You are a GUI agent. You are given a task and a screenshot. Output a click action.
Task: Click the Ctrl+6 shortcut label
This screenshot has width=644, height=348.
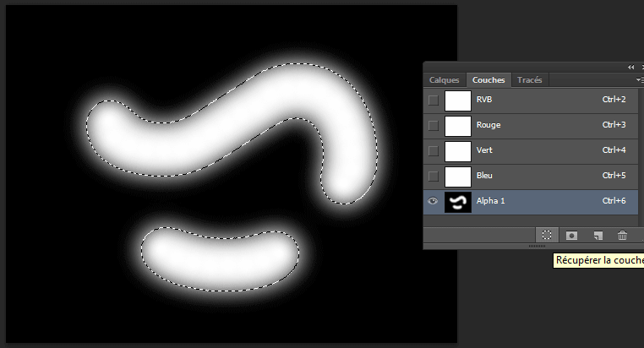(x=614, y=201)
